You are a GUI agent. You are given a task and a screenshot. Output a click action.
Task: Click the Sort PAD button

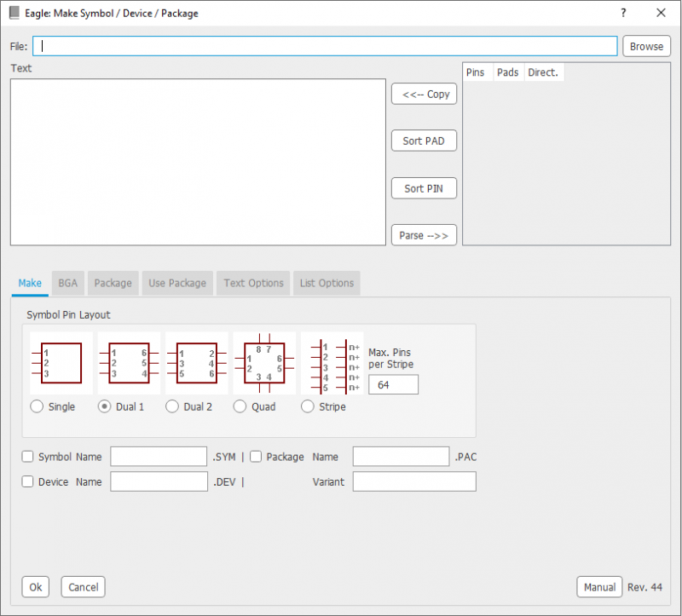pyautogui.click(x=424, y=141)
